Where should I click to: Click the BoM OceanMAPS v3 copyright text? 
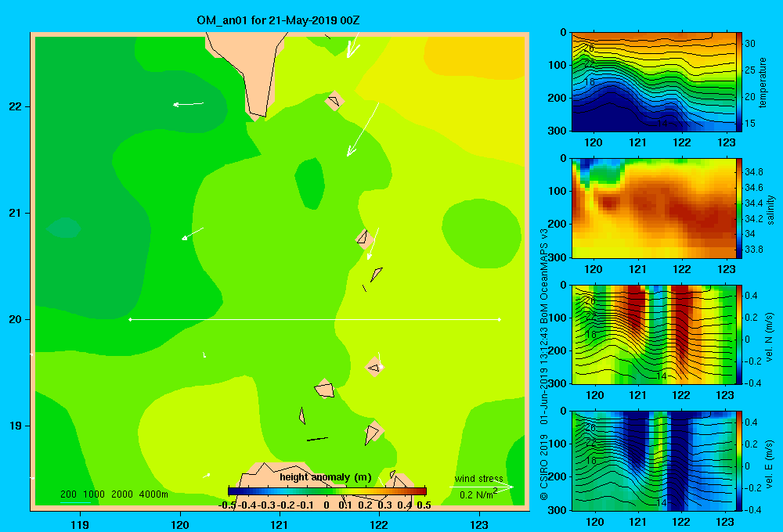[544, 364]
